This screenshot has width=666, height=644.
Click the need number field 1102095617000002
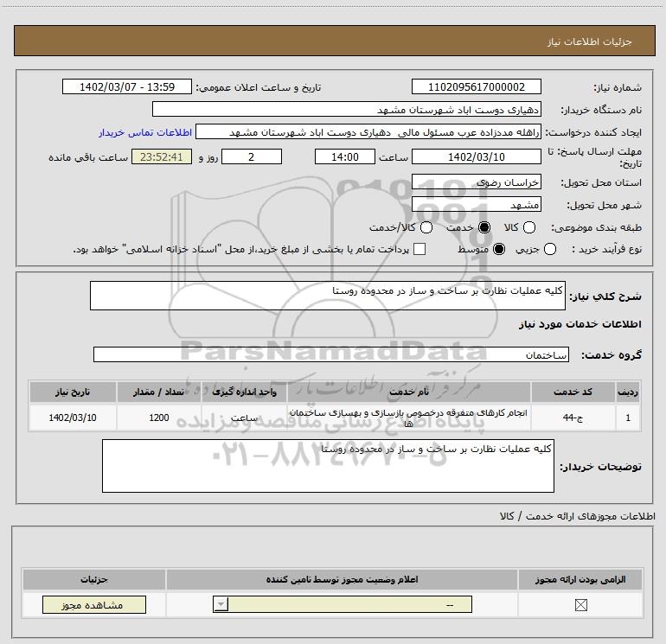coord(476,86)
